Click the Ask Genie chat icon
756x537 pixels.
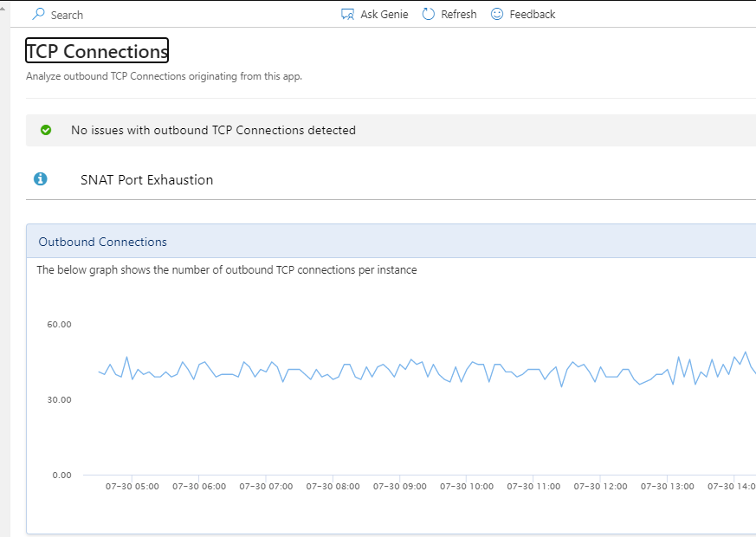347,14
